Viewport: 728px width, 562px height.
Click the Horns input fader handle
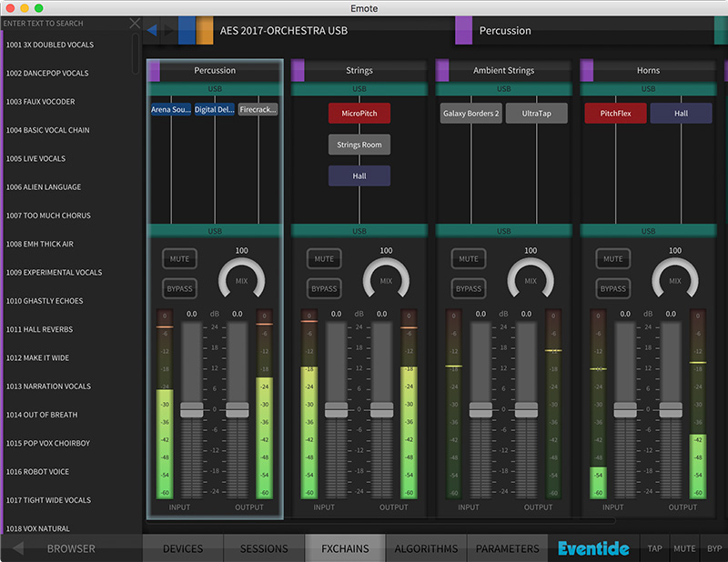pyautogui.click(x=625, y=410)
